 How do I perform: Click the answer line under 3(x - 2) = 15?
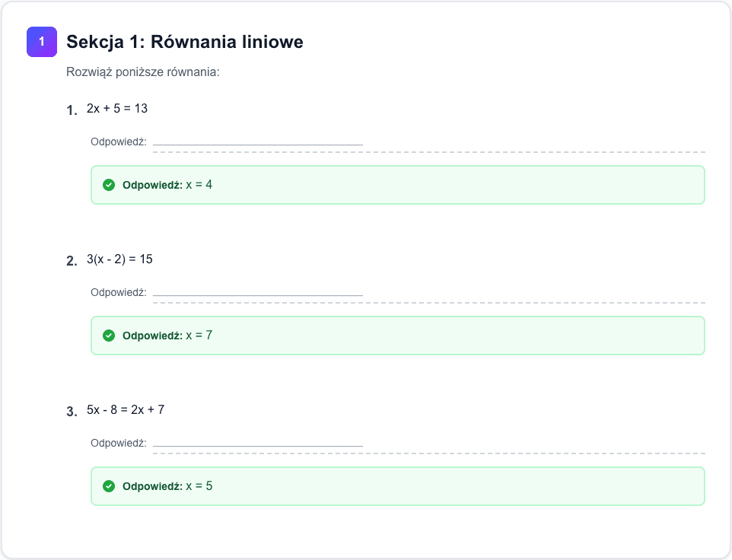[257, 291]
